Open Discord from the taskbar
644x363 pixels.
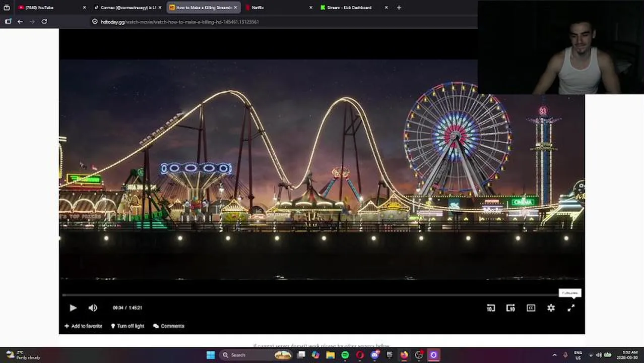click(x=374, y=355)
